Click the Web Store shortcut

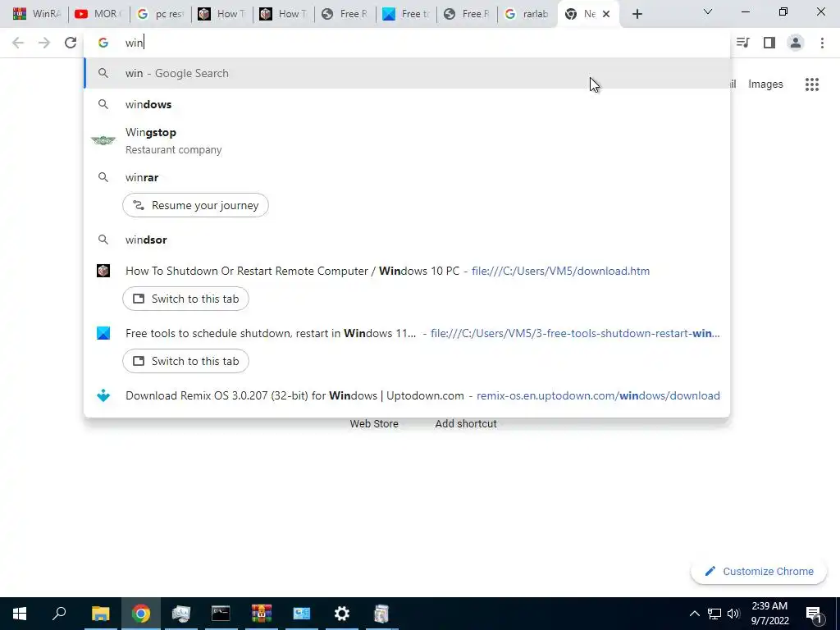[374, 424]
